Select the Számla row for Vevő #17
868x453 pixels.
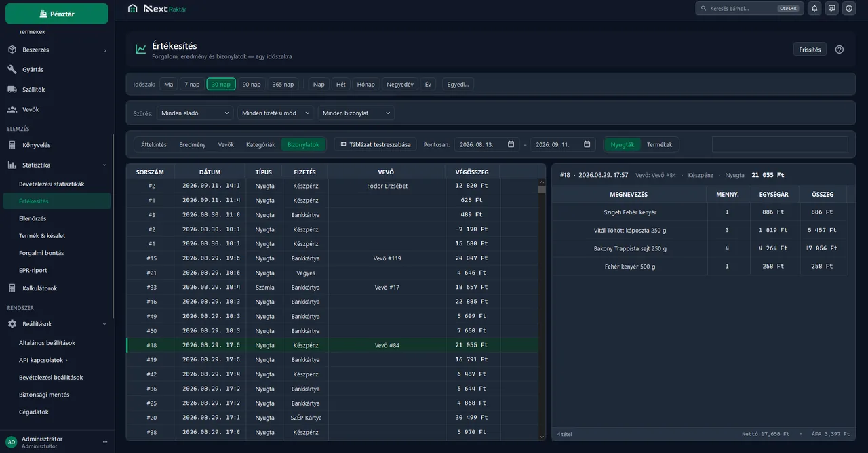(332, 288)
